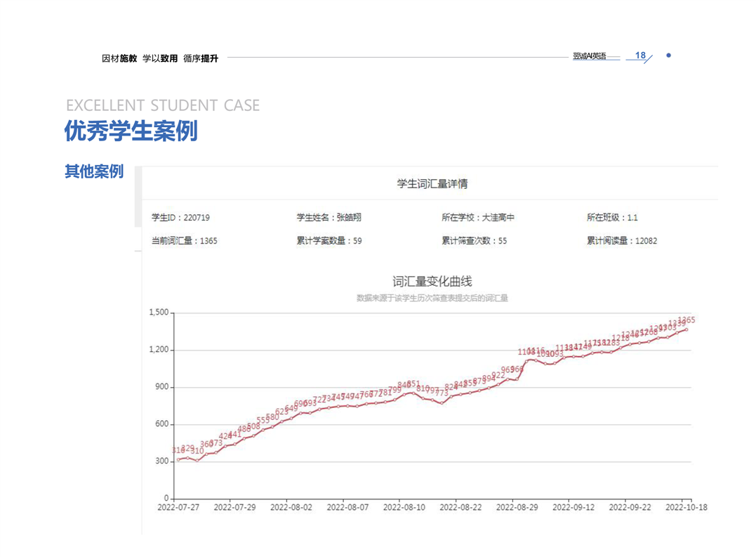This screenshot has height=557, width=756.
Task: Click the 773 dip data point on curve
Action: tap(442, 402)
